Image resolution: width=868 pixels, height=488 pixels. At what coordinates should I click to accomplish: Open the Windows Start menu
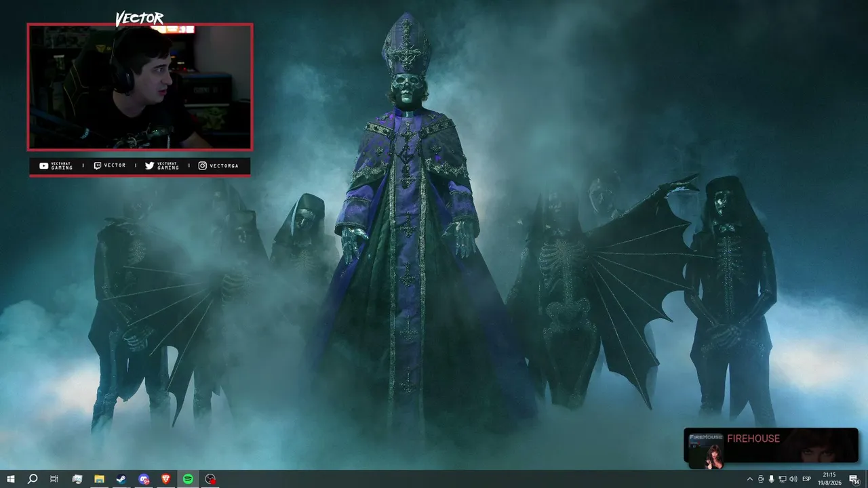(x=11, y=479)
